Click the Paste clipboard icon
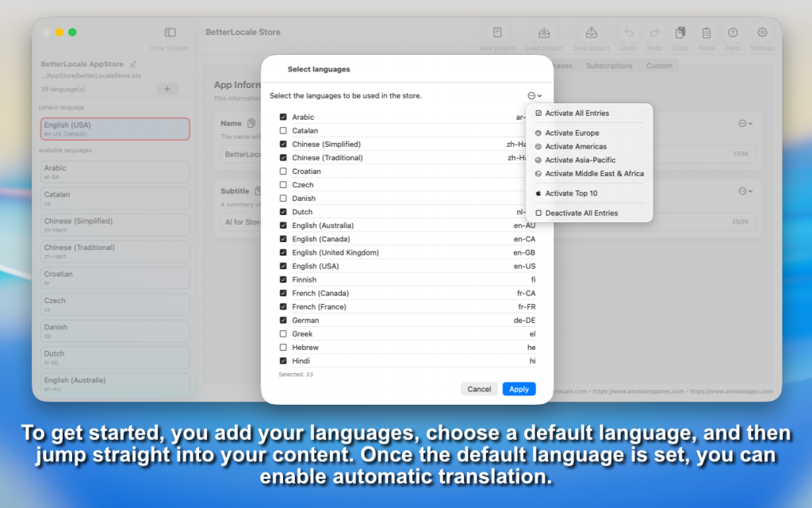This screenshot has height=508, width=812. pos(706,33)
